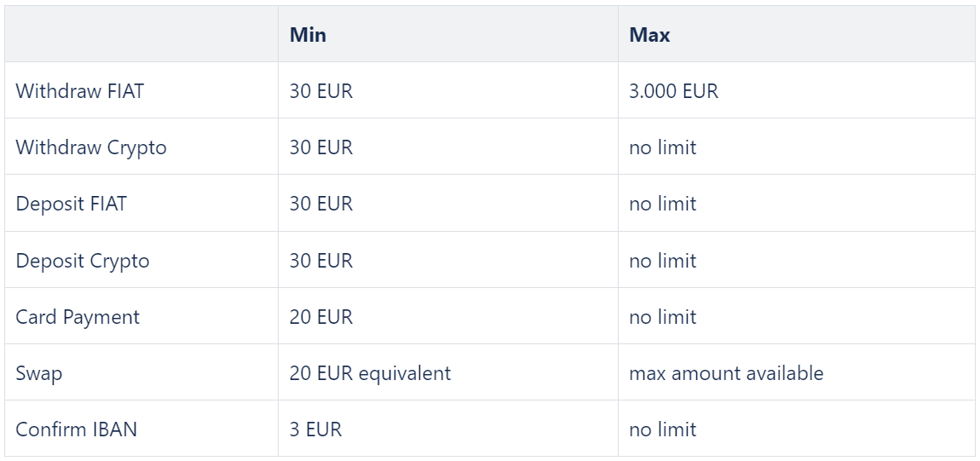Click the Deposit Crypto row label

coord(83,260)
